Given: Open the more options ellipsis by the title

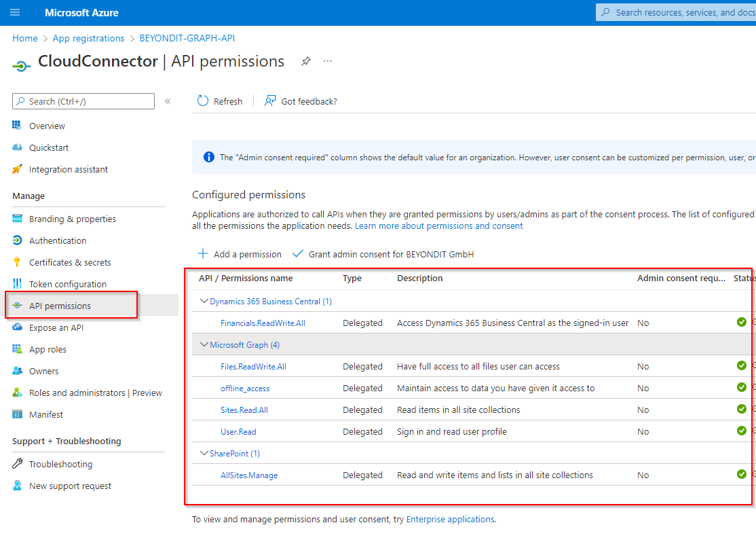Looking at the screenshot, I should 328,61.
